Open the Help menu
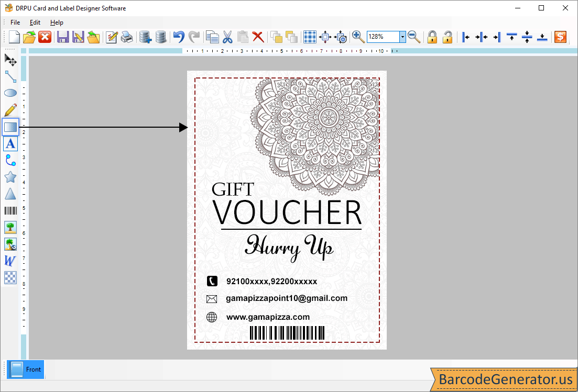Screen dimensions: 578x392 pos(57,23)
